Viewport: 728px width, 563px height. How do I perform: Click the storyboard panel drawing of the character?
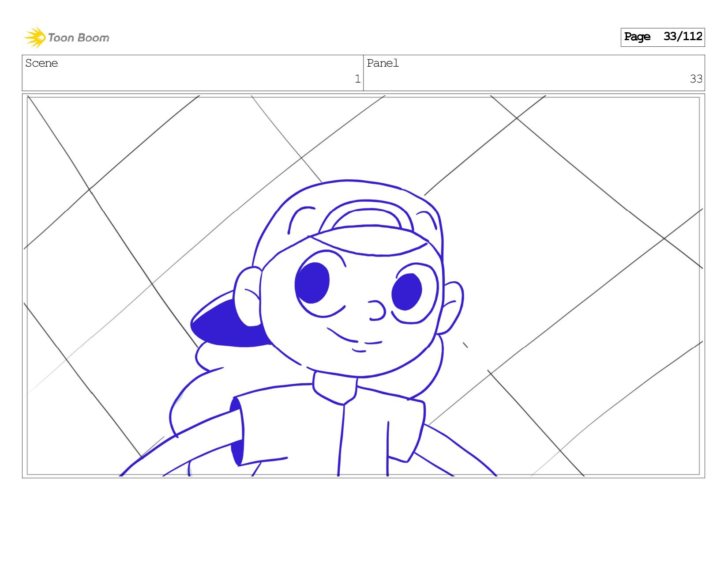coord(363,286)
